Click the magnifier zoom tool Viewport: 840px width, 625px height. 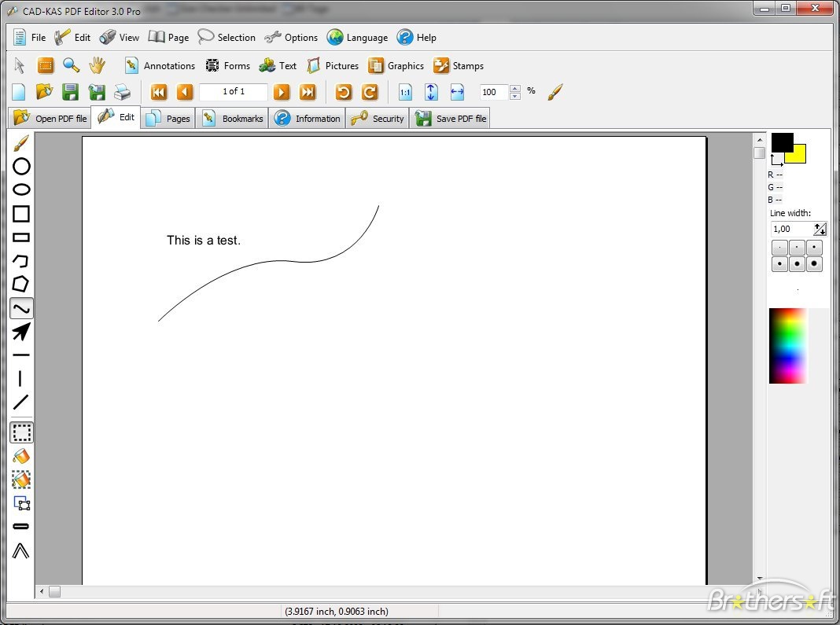(x=72, y=66)
